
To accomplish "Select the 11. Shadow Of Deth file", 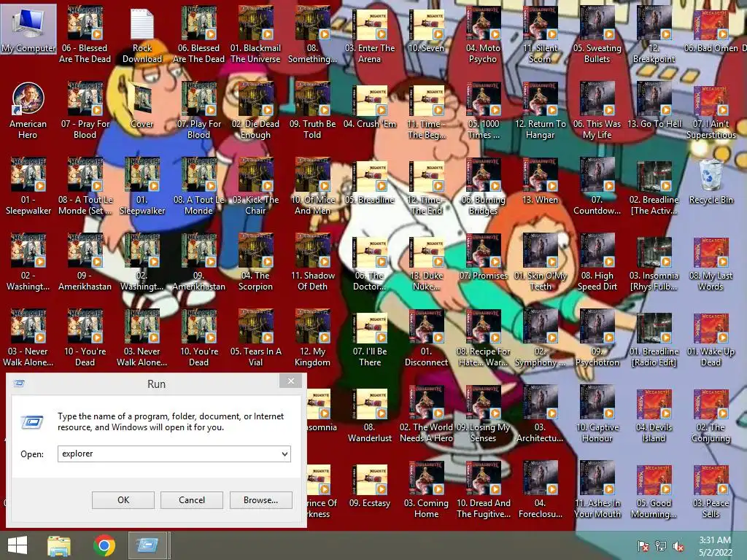I will pos(312,262).
